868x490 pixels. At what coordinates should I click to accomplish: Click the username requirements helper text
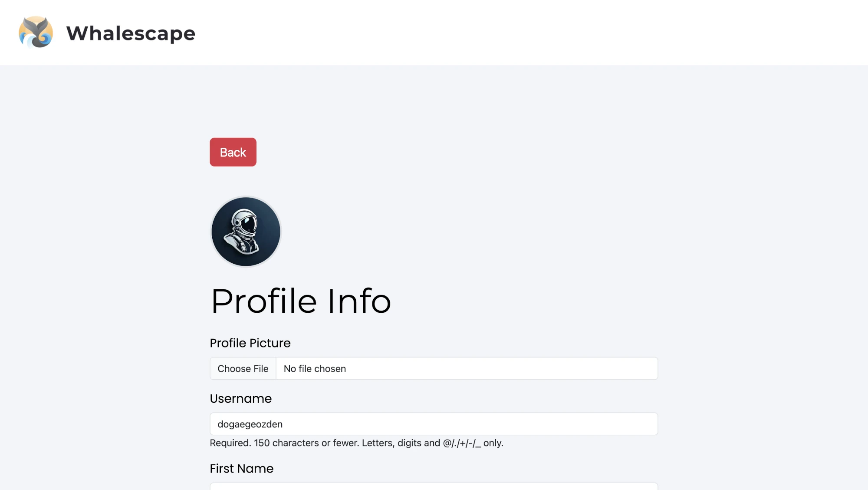(356, 443)
